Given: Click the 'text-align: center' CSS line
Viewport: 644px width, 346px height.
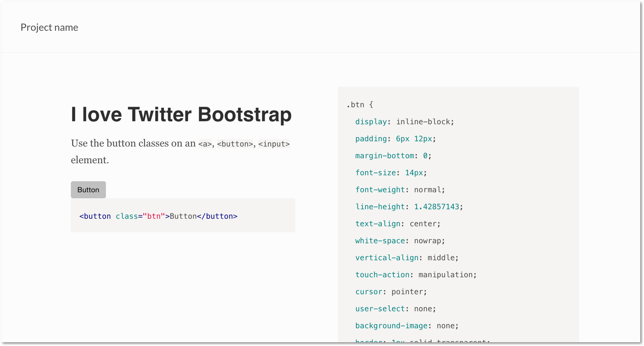Looking at the screenshot, I should [x=397, y=224].
